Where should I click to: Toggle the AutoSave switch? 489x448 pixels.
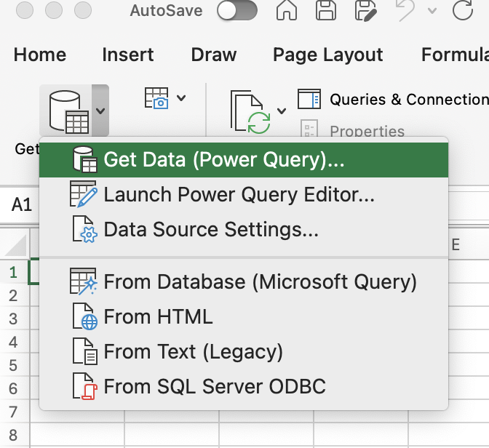point(237,11)
